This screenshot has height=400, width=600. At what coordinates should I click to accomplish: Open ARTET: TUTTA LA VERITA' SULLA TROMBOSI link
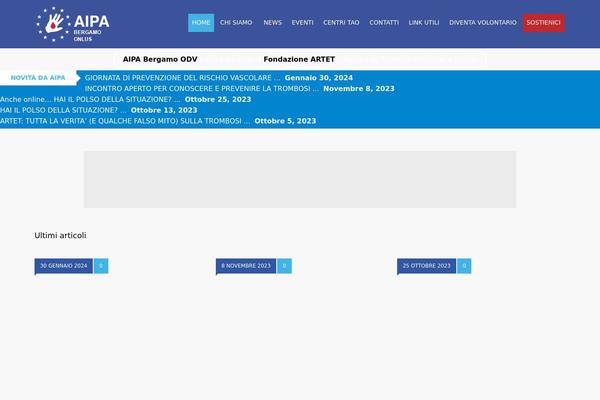coord(125,121)
